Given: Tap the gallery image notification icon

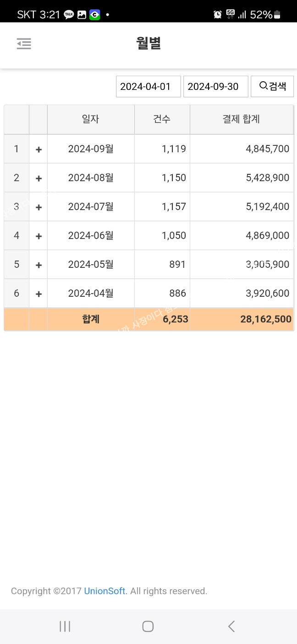Looking at the screenshot, I should [82, 15].
